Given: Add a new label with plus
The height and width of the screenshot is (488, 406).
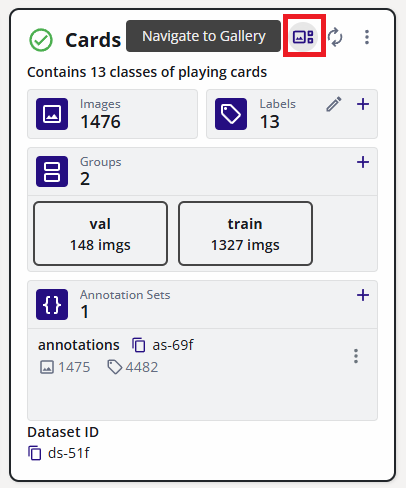Looking at the screenshot, I should click(x=363, y=104).
